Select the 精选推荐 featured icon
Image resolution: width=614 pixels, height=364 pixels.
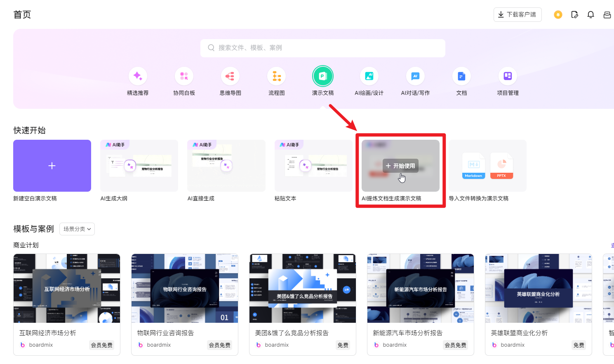[x=138, y=76]
